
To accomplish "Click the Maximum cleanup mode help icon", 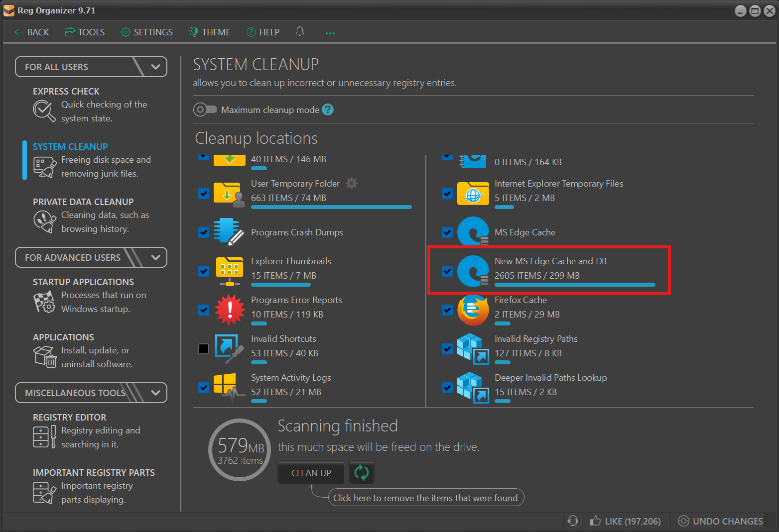I will click(x=328, y=109).
